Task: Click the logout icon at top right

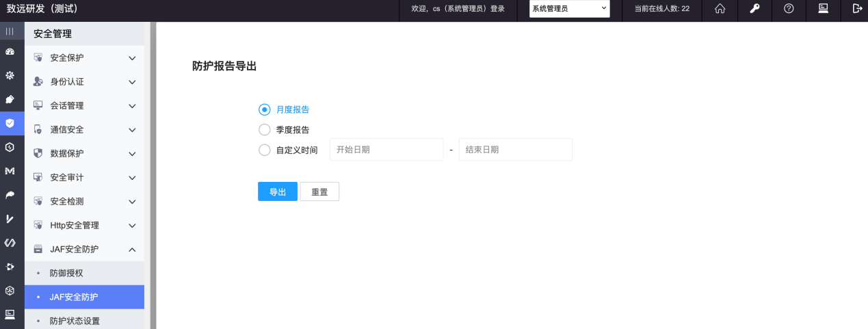Action: (x=857, y=9)
